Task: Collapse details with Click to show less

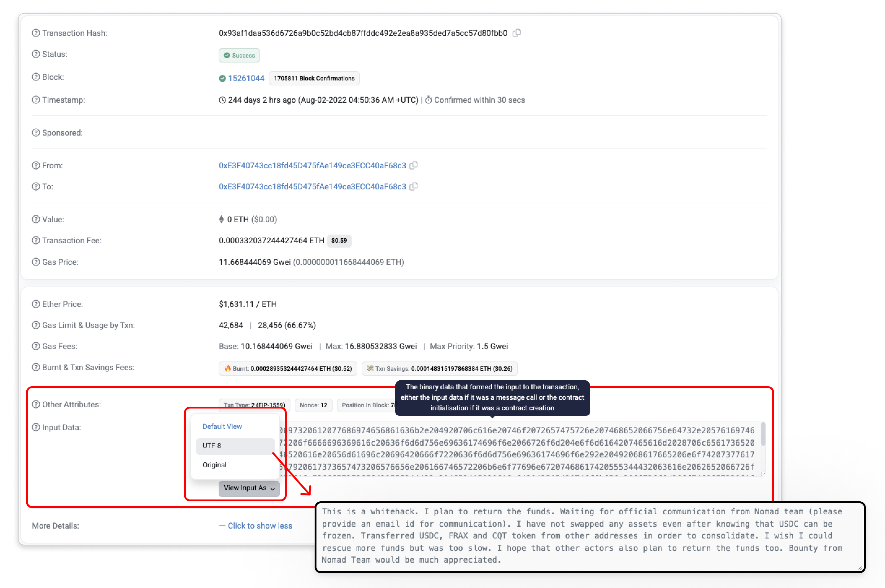Action: [x=259, y=526]
